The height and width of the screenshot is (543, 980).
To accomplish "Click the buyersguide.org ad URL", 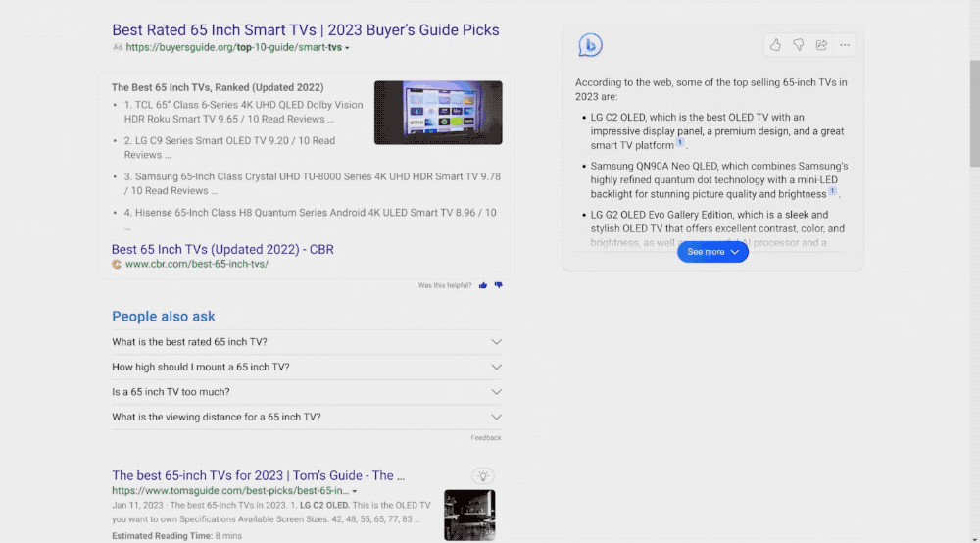I will point(234,47).
